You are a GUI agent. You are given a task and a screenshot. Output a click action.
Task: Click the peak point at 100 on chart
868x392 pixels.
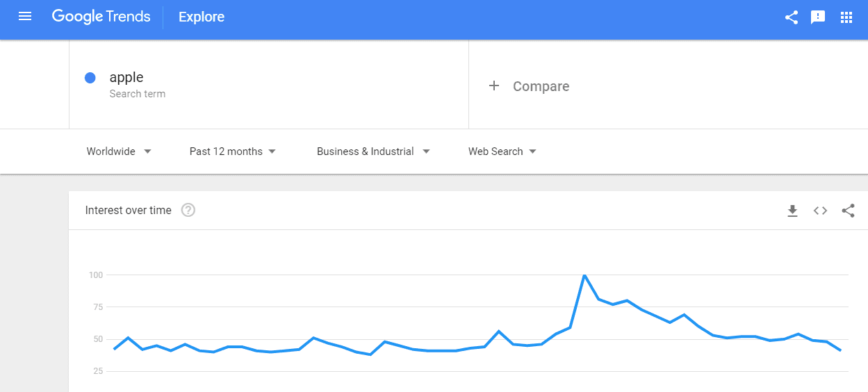coord(584,275)
